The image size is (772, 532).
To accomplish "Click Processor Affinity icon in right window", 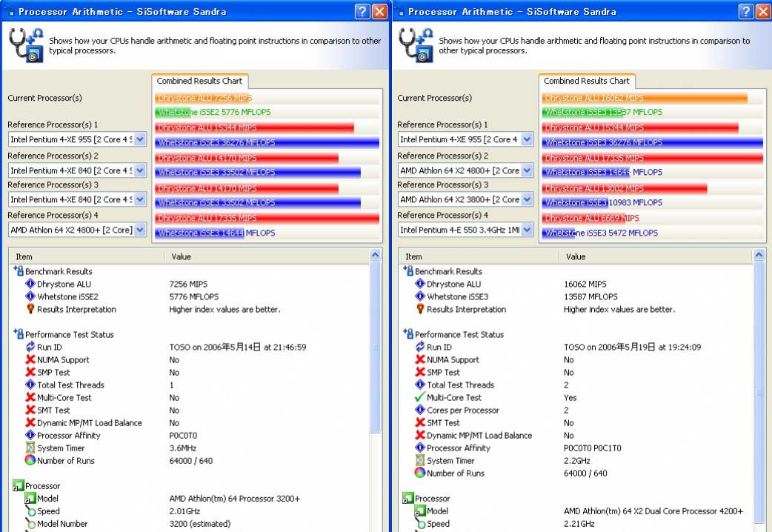I will pyautogui.click(x=420, y=448).
